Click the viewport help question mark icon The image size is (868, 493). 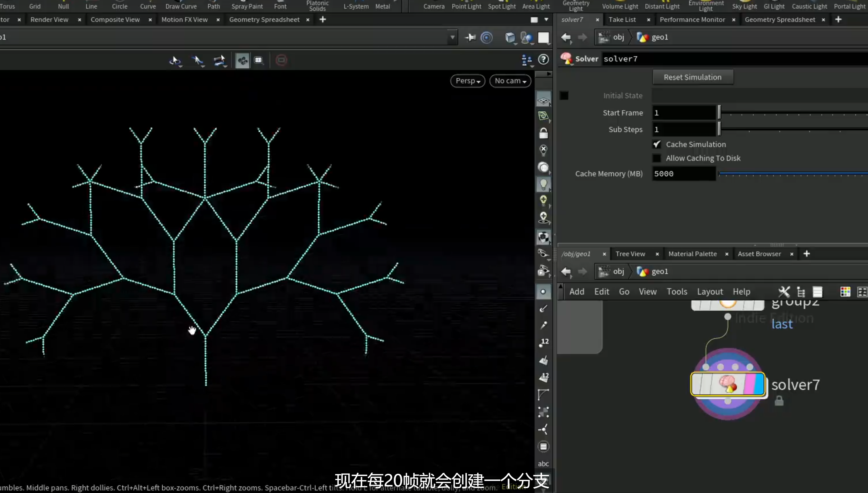point(543,60)
